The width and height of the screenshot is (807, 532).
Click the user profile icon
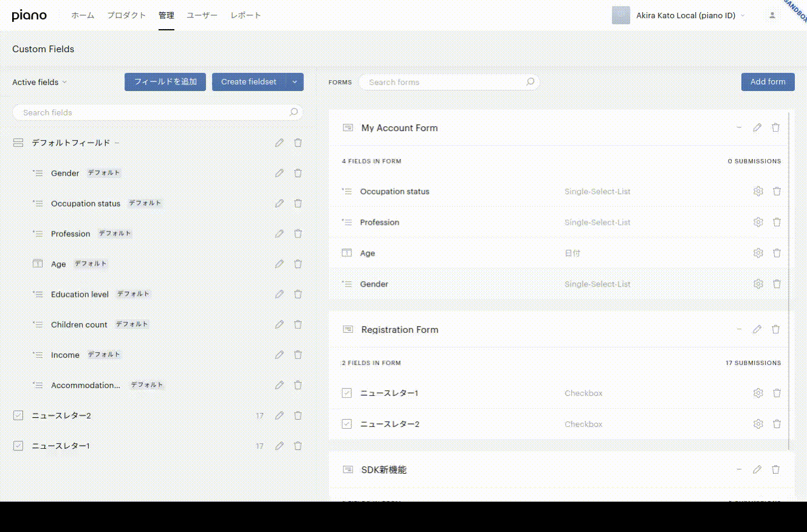coord(772,16)
